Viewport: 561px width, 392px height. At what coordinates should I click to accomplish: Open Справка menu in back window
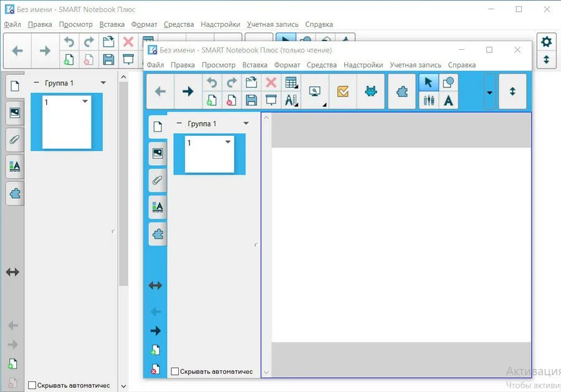319,24
